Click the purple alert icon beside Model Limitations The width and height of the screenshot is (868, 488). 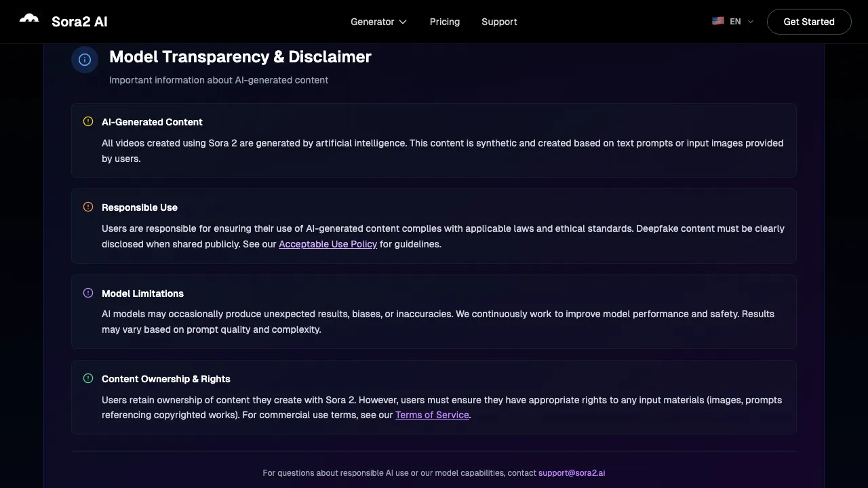88,293
